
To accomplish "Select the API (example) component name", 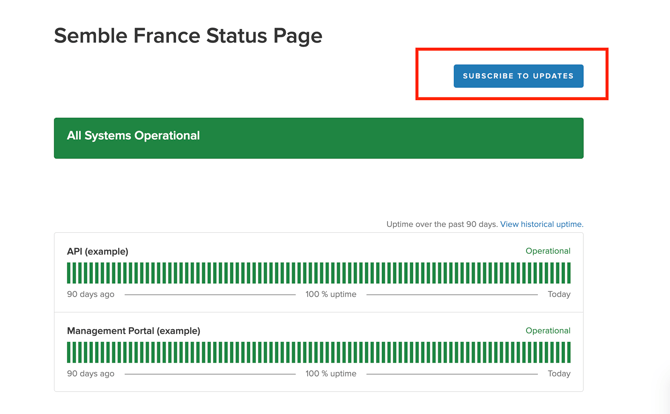I will (x=97, y=251).
